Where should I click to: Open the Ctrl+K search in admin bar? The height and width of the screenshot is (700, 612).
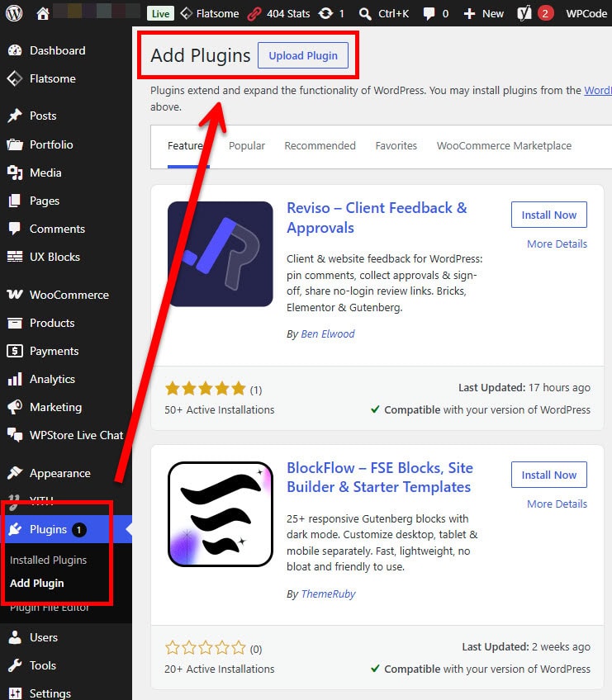click(x=384, y=14)
